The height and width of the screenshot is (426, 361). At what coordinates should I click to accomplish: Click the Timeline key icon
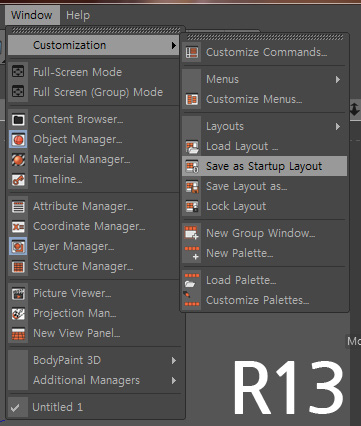(18, 180)
